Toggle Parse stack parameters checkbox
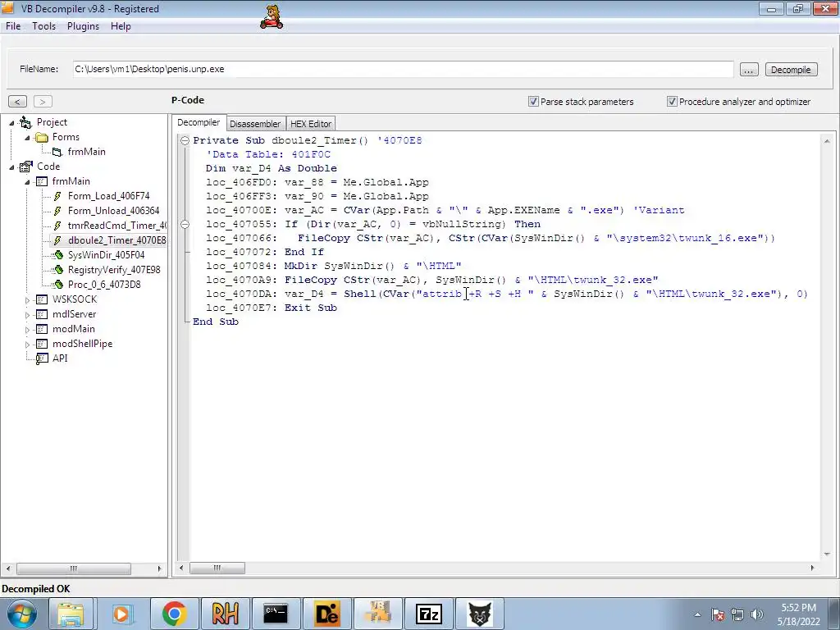This screenshot has height=630, width=840. pos(533,101)
